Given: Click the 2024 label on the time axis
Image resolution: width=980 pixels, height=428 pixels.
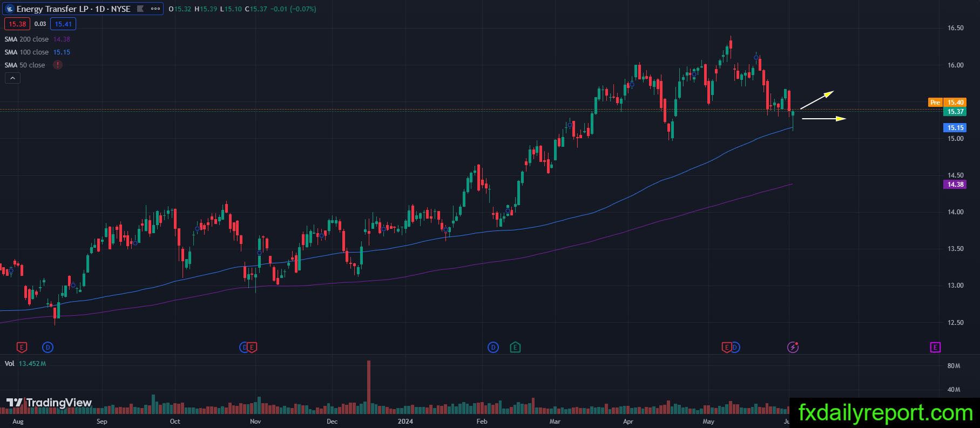Looking at the screenshot, I should (405, 422).
